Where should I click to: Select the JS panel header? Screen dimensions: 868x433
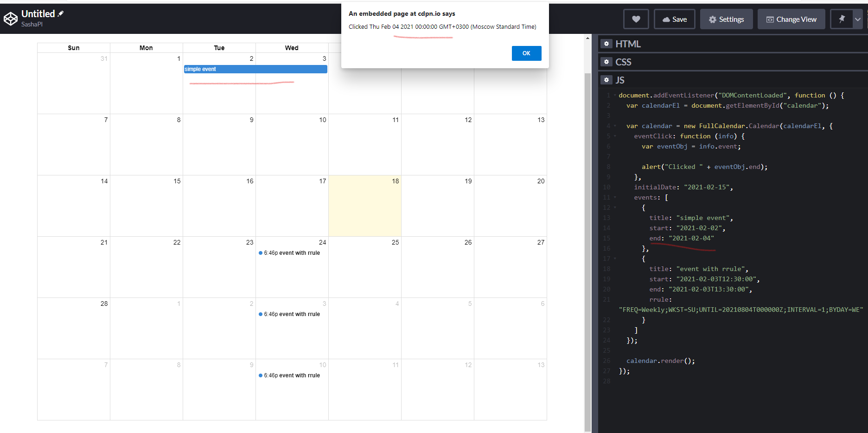tap(621, 79)
